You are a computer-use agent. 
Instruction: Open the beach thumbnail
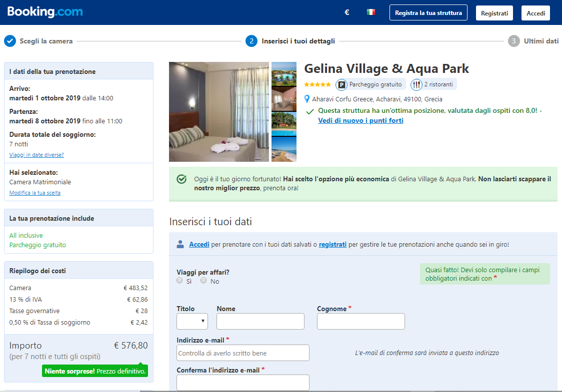click(284, 149)
